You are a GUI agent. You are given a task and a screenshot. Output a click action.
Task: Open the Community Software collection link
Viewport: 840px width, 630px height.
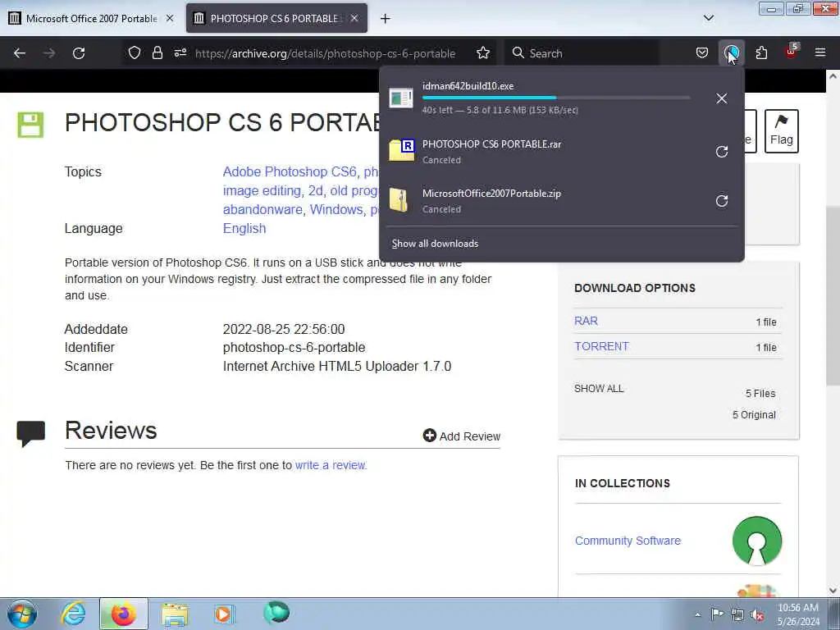point(628,541)
